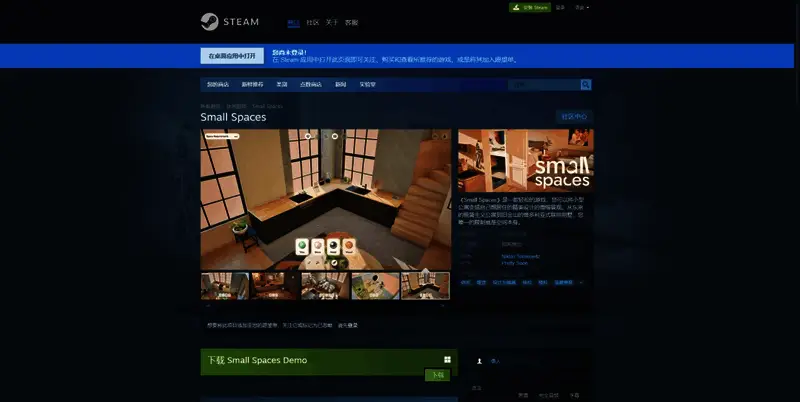Click the Windows platform icon on demo banner

coord(447,360)
